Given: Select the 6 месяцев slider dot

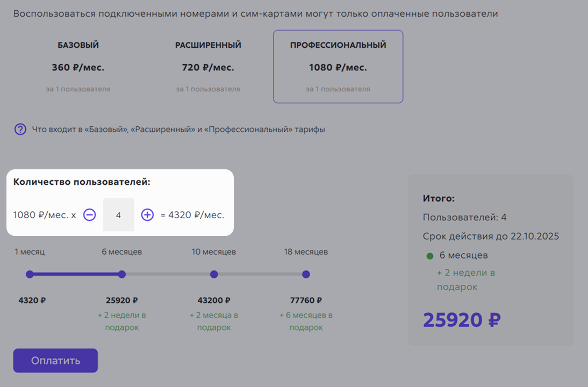Looking at the screenshot, I should (122, 274).
